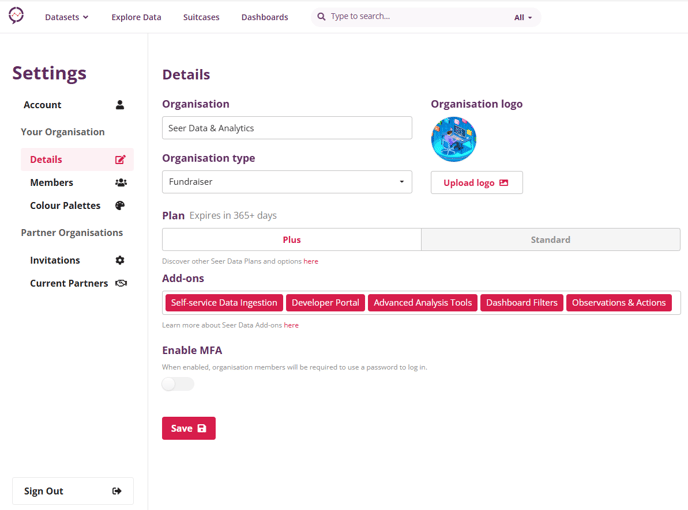Select the Plus plan tab
The width and height of the screenshot is (688, 510).
click(x=292, y=240)
